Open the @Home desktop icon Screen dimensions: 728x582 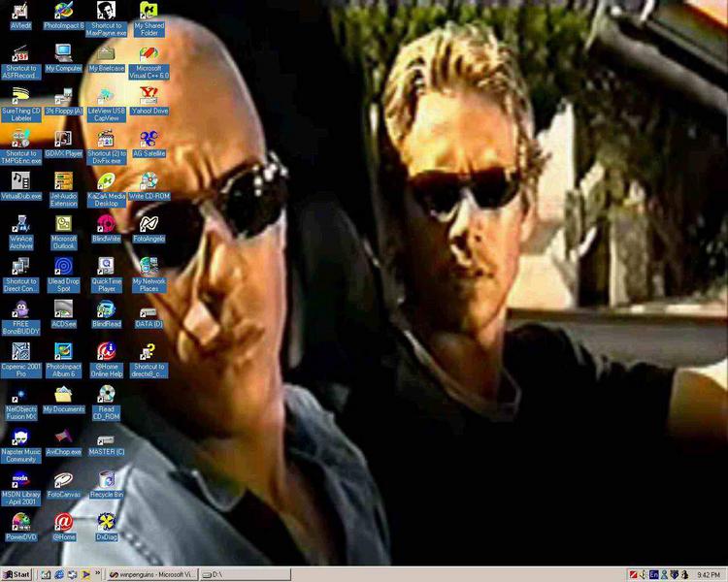point(64,528)
